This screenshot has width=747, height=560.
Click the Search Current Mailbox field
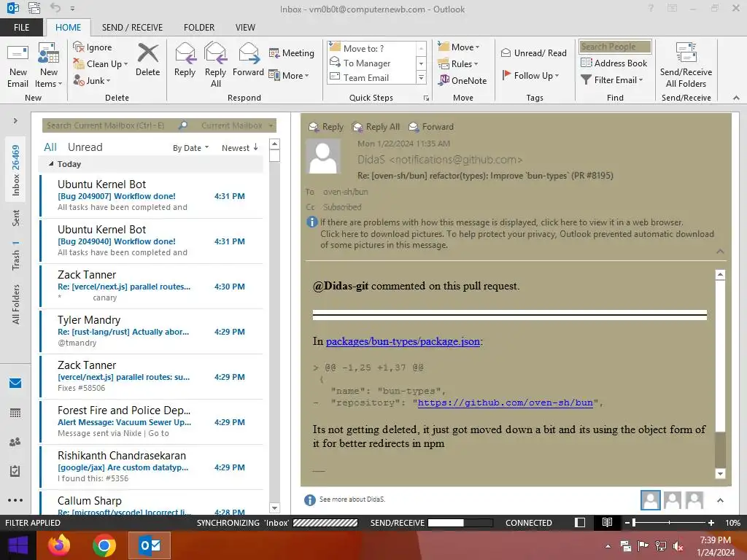coord(111,125)
